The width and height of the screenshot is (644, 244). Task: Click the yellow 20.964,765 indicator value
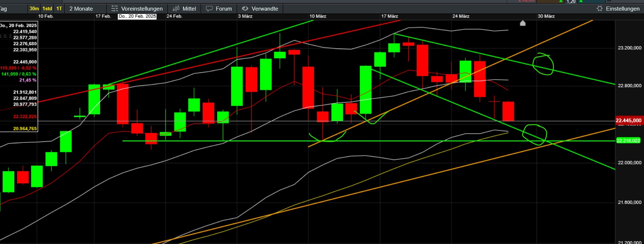[x=25, y=129]
